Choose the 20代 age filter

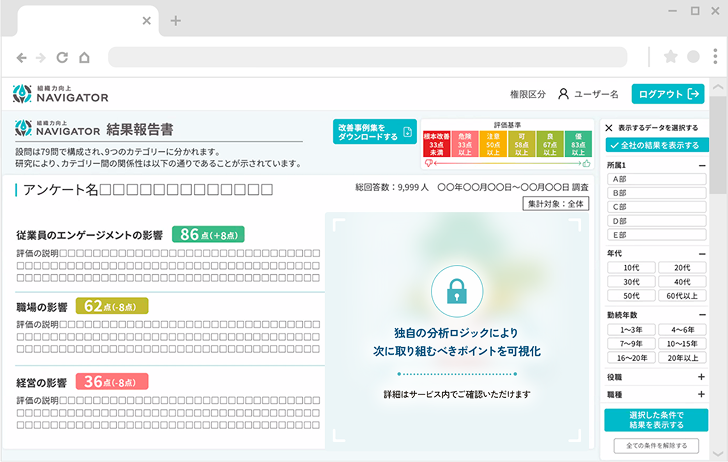click(x=682, y=267)
